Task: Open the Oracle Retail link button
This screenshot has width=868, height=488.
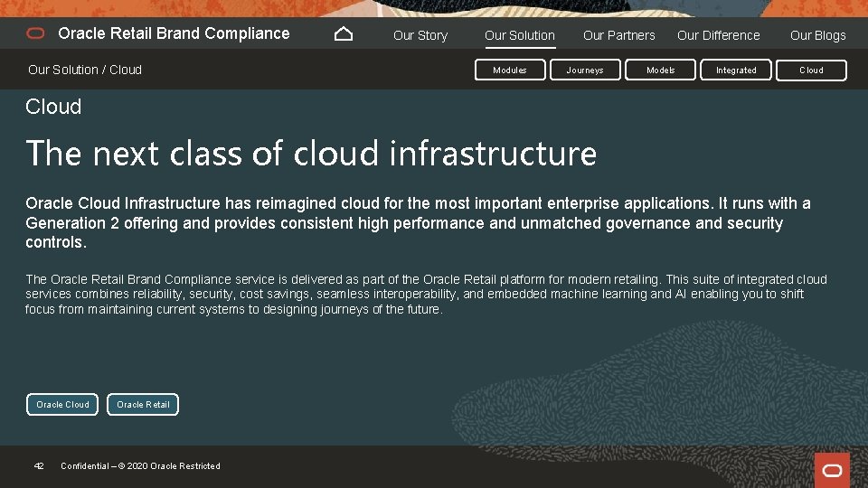Action: (143, 405)
